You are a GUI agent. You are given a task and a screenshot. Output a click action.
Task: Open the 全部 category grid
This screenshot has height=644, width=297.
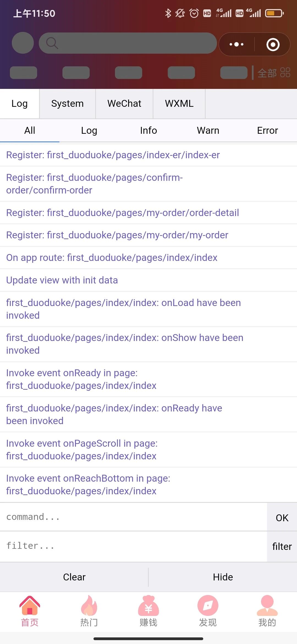[274, 73]
